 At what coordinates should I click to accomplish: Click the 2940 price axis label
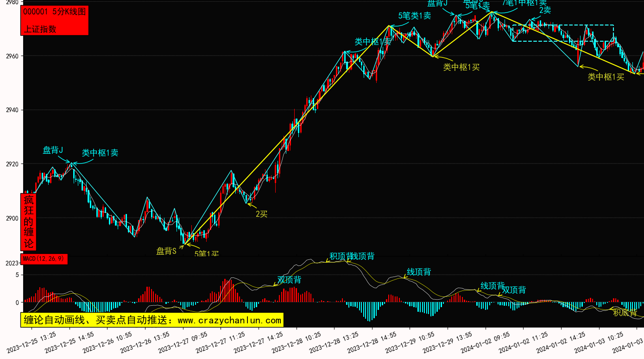tap(9, 110)
